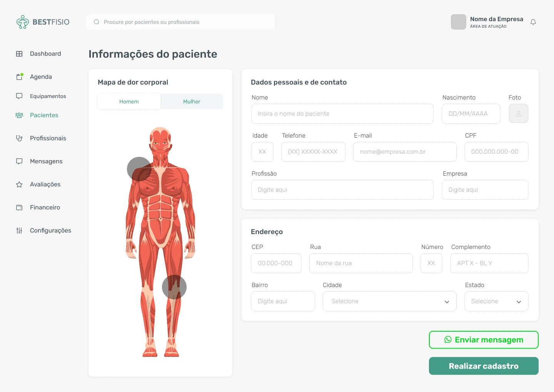
Task: Click the shoulder pain marker on body map
Action: pyautogui.click(x=139, y=169)
